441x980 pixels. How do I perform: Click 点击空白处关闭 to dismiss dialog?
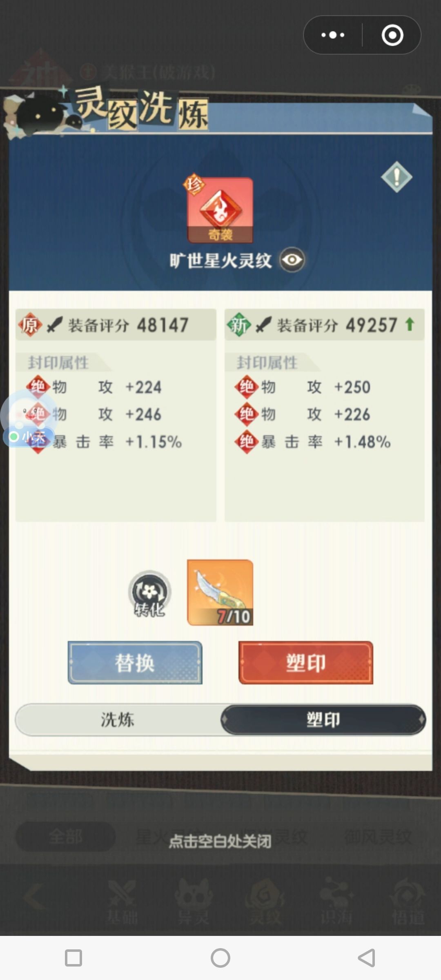(x=220, y=841)
